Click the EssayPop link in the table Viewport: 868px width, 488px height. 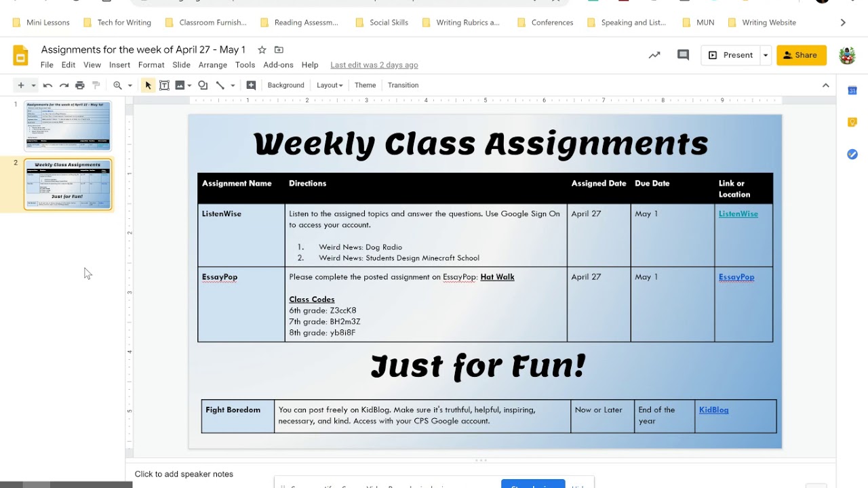(736, 277)
